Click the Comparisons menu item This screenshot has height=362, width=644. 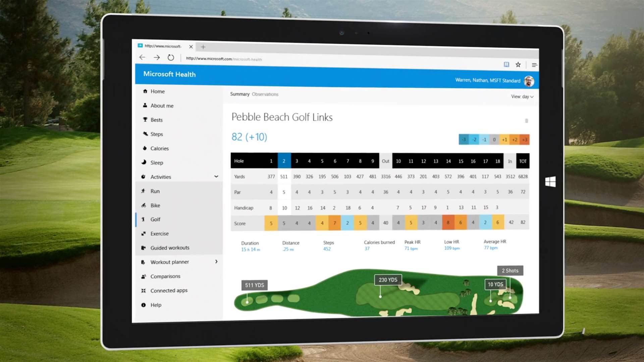166,276
